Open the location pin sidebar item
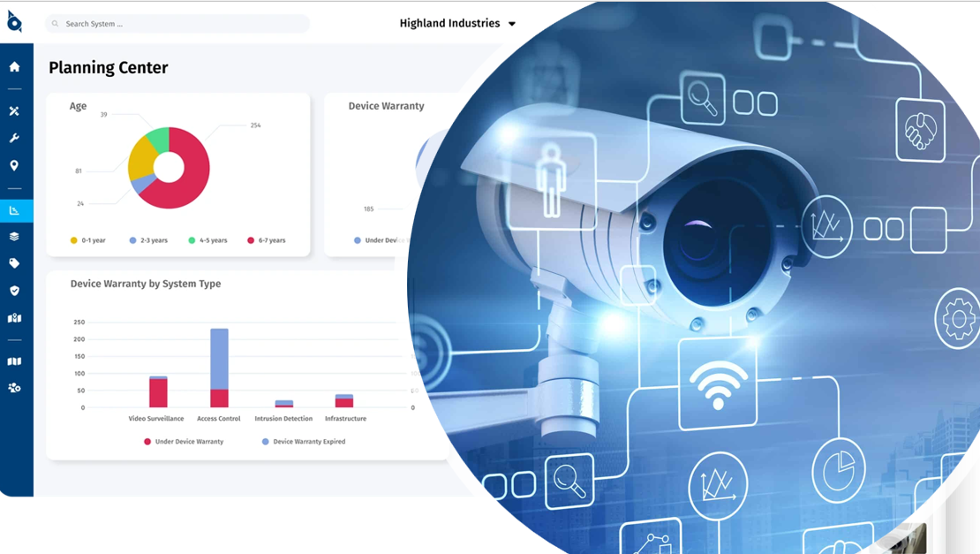 point(14,166)
